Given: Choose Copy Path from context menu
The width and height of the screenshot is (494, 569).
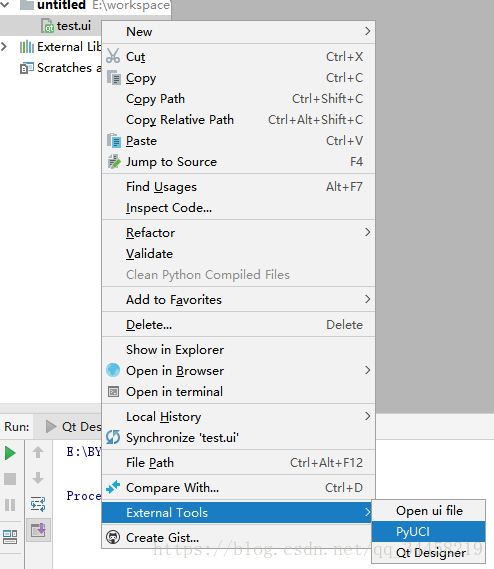Looking at the screenshot, I should [x=238, y=99].
